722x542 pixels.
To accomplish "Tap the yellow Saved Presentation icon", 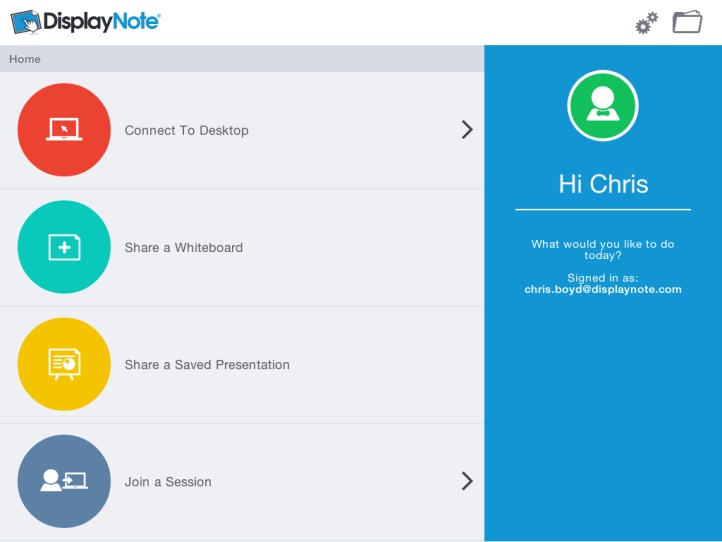I will pos(64,364).
